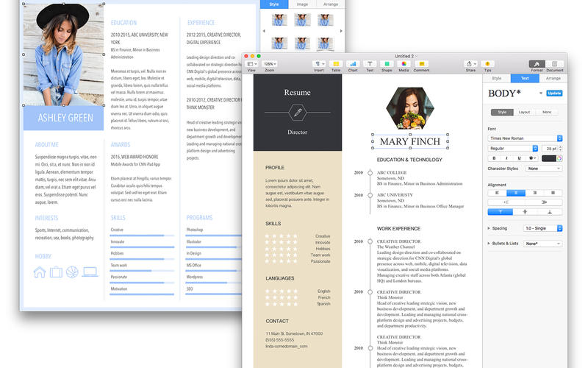Image resolution: width=588 pixels, height=368 pixels.
Task: Toggle underline formatting
Action: click(519, 158)
